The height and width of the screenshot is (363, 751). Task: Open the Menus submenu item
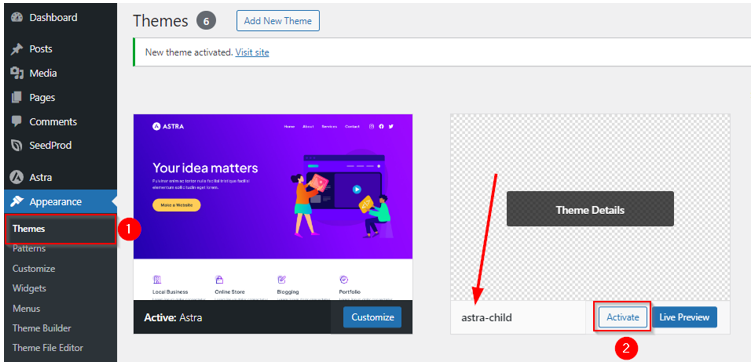pos(26,308)
